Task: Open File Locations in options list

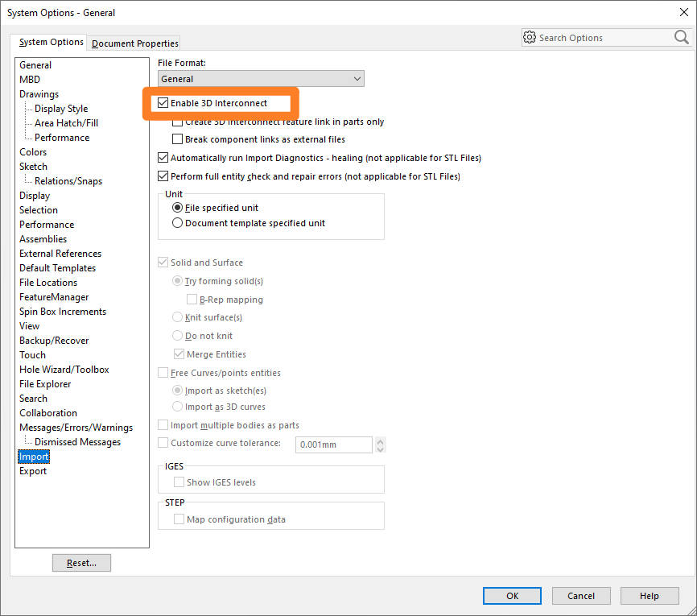Action: [x=48, y=283]
